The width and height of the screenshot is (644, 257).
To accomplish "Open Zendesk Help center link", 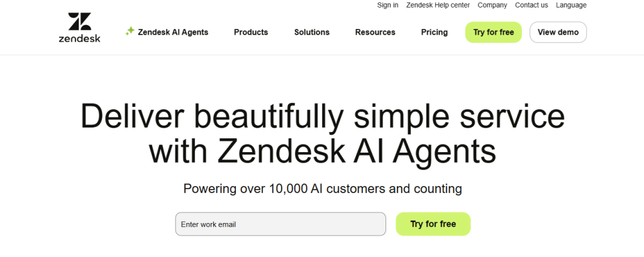I will 438,5.
